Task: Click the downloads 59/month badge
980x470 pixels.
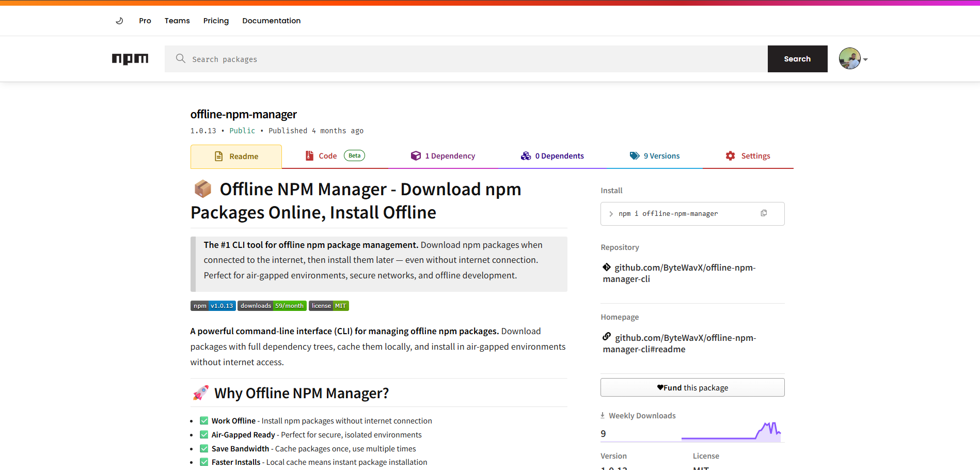Action: (272, 306)
